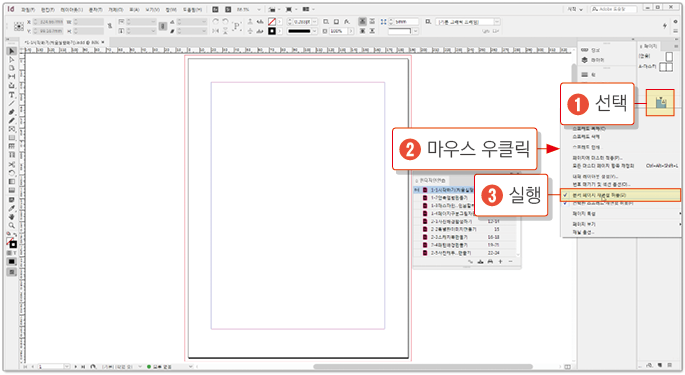Select the Direct Selection tool
685x375 pixels.
12,59
